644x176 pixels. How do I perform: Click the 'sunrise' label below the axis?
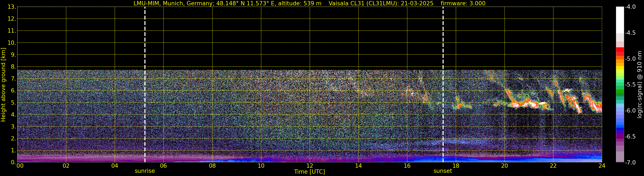145,171
